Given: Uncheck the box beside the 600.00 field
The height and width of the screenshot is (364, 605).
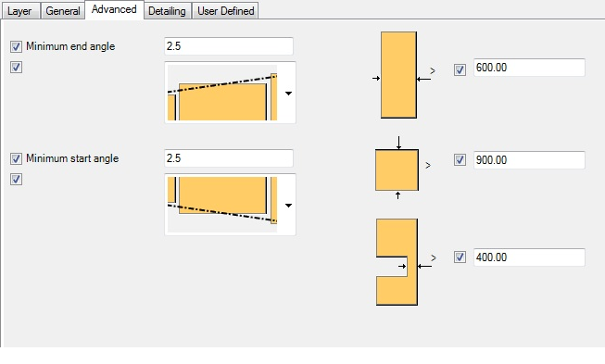Looking at the screenshot, I should [460, 69].
